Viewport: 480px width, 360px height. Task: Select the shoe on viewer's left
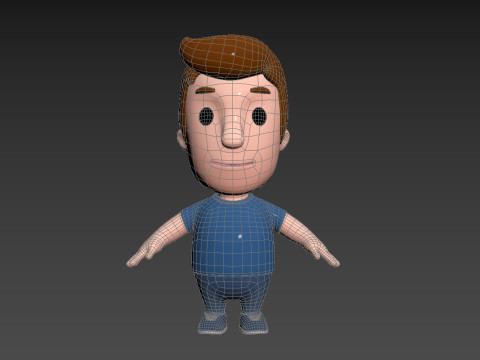pos(213,323)
